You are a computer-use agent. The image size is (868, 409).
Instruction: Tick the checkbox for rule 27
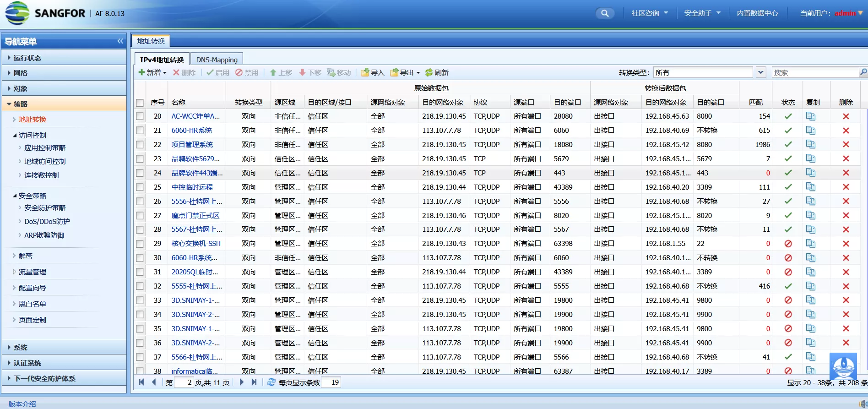[x=140, y=216]
